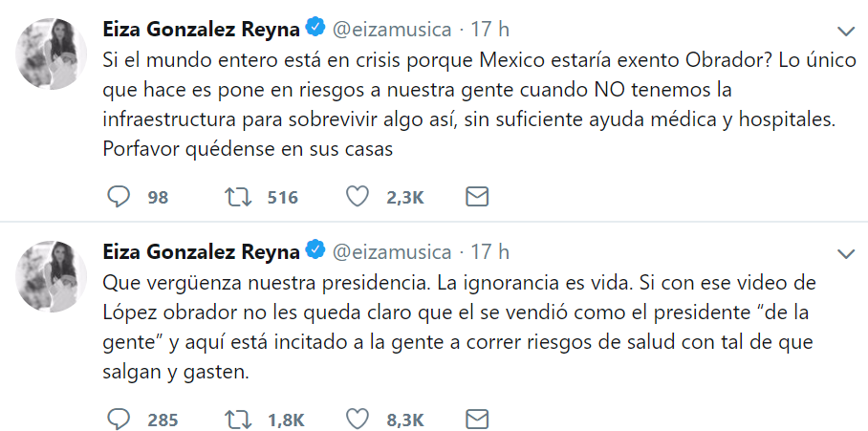Like the second tweet with 8,3K likes
Viewport: 868px width, 431px height.
point(358,420)
